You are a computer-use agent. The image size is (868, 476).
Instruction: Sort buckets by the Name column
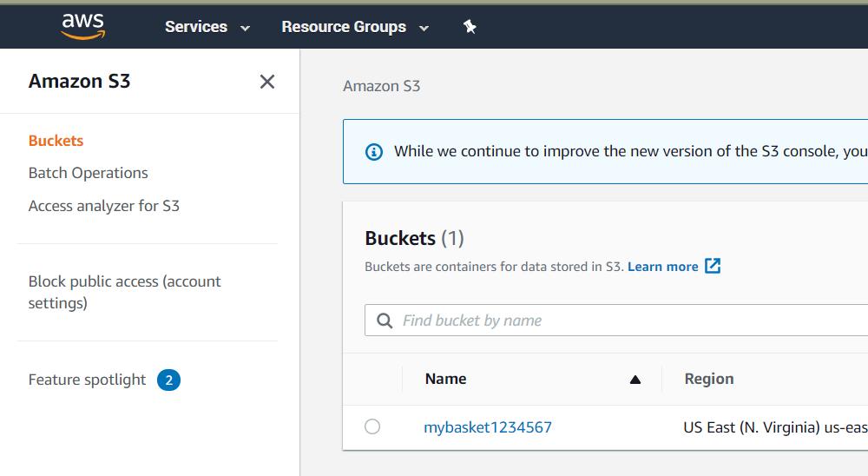[445, 379]
